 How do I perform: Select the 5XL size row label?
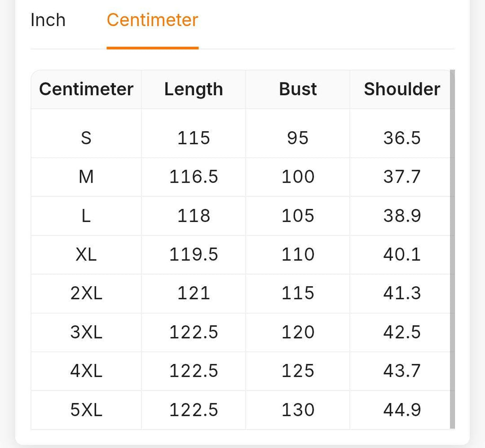point(86,410)
